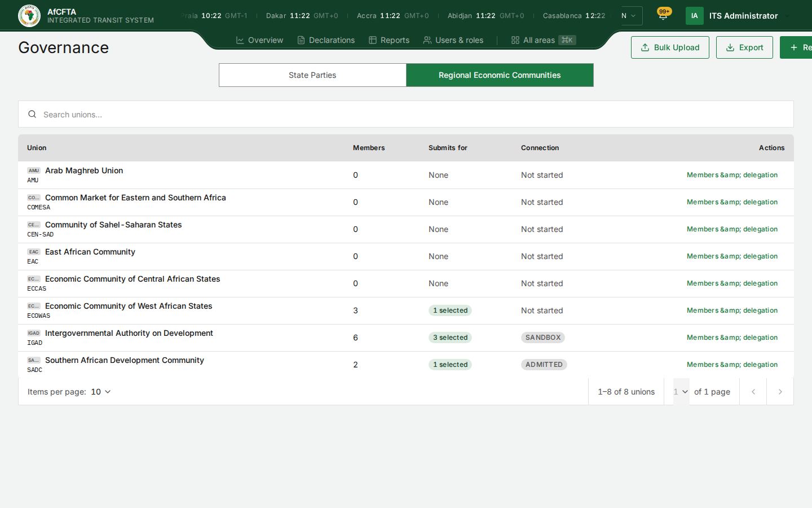
Task: Open Members & delegation for CEN-SAD
Action: click(x=732, y=229)
